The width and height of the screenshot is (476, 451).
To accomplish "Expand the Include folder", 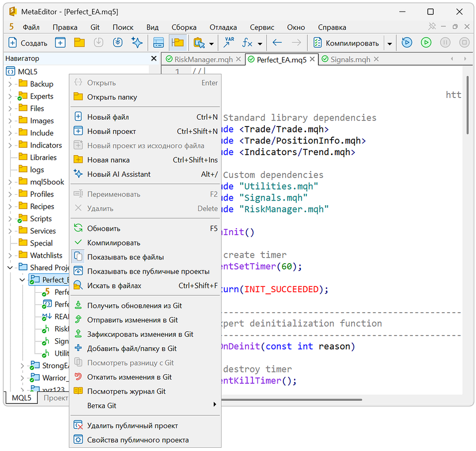I will point(10,133).
